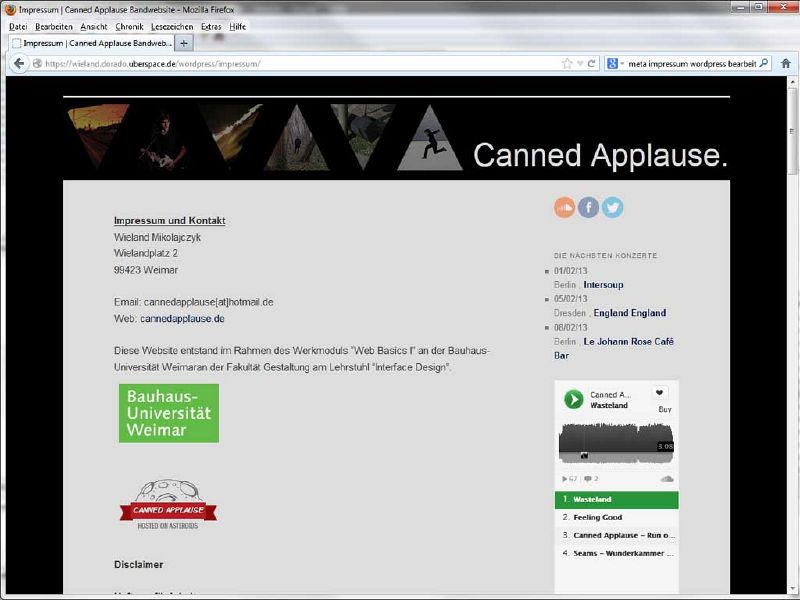800x600 pixels.
Task: Click the Canned Applause hosted on asteroids badge
Action: coord(168,505)
